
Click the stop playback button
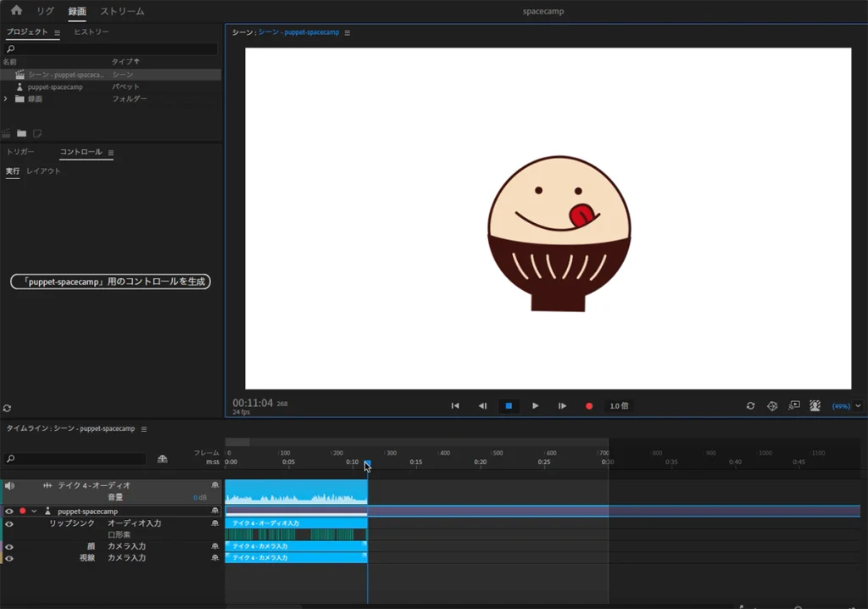pyautogui.click(x=509, y=406)
